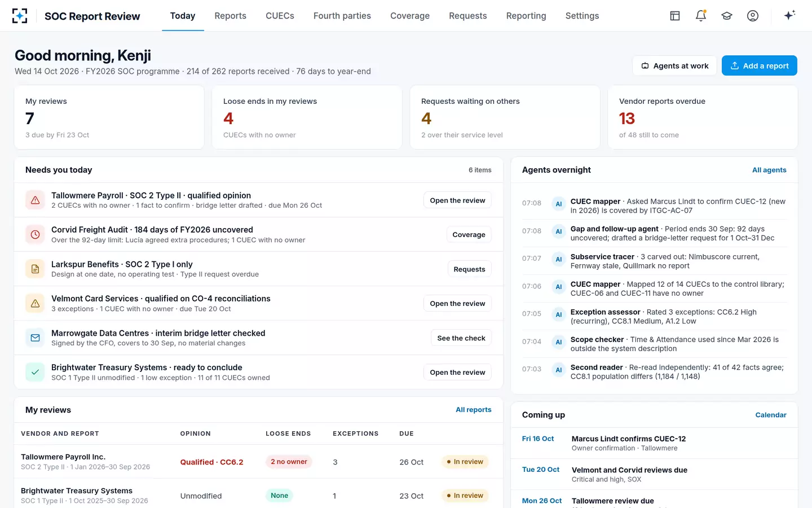Click the '2 no owner' loose ends badge
Screen dimensions: 812x508
pyautogui.click(x=289, y=462)
